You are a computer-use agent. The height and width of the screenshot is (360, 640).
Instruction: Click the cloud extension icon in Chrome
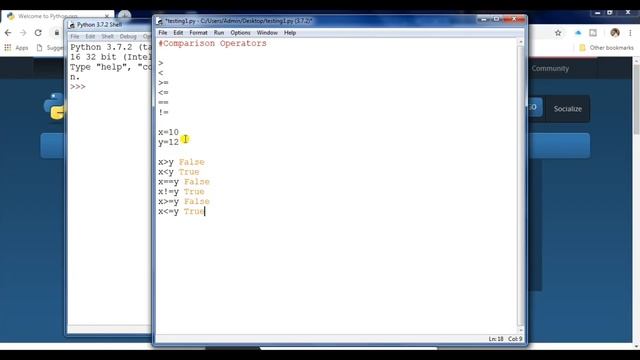[x=578, y=33]
